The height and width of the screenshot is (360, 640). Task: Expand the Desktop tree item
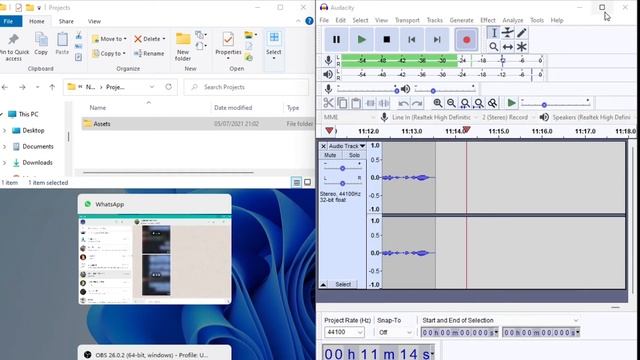pyautogui.click(x=4, y=131)
